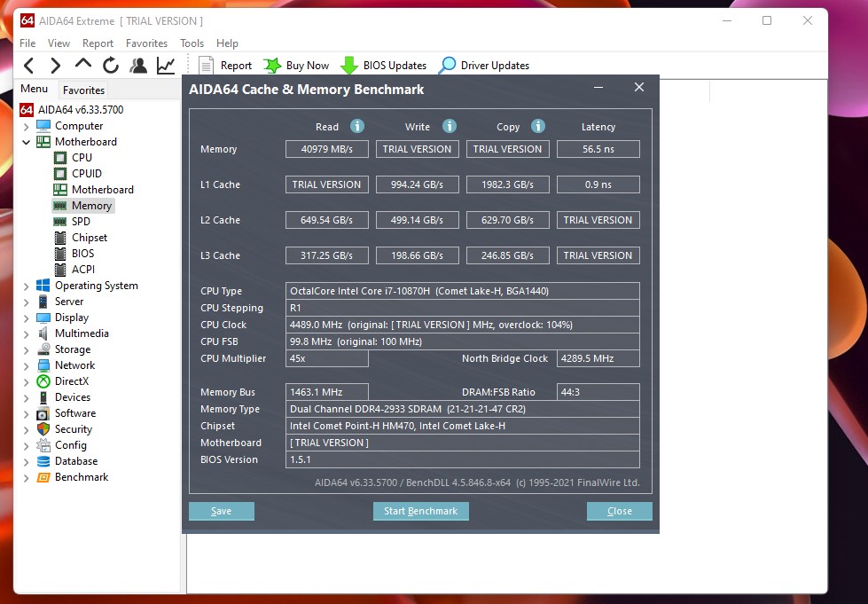
Task: Switch to the Menu sidebar tab
Action: point(35,89)
